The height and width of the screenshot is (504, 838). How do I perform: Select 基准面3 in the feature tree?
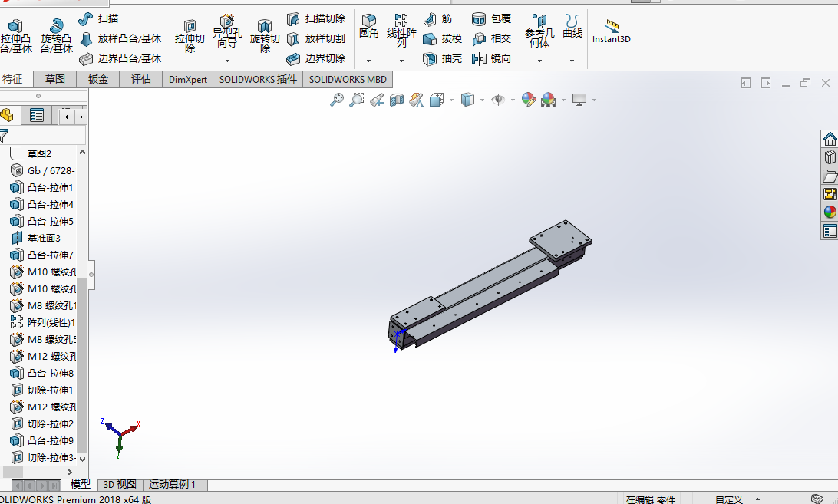(x=35, y=238)
